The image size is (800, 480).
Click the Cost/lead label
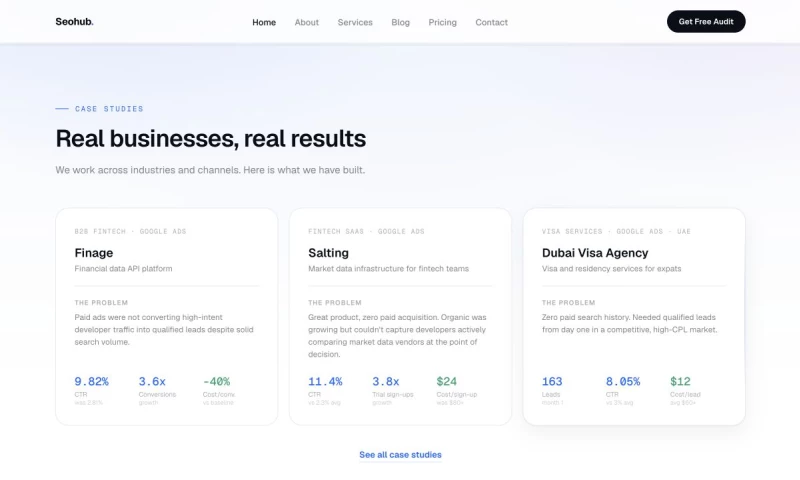click(685, 395)
